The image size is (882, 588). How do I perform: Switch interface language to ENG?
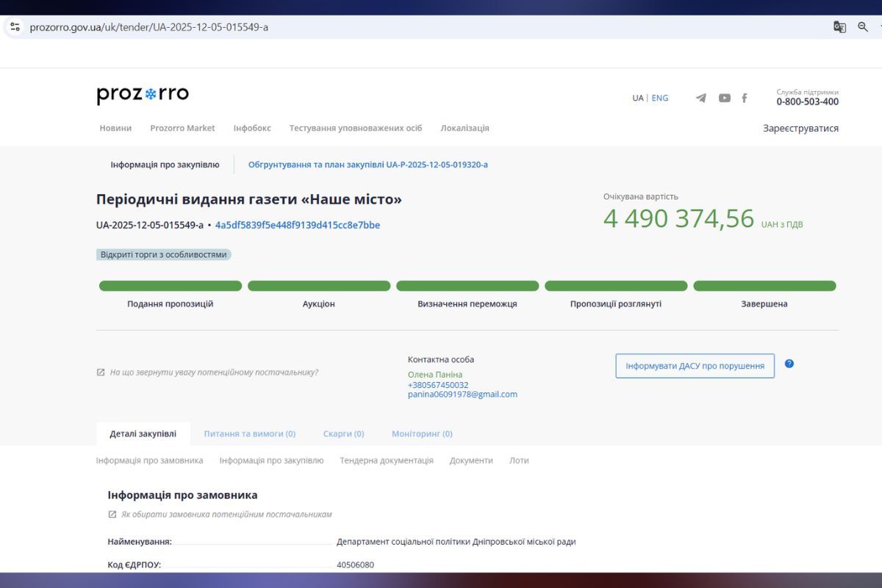point(659,97)
